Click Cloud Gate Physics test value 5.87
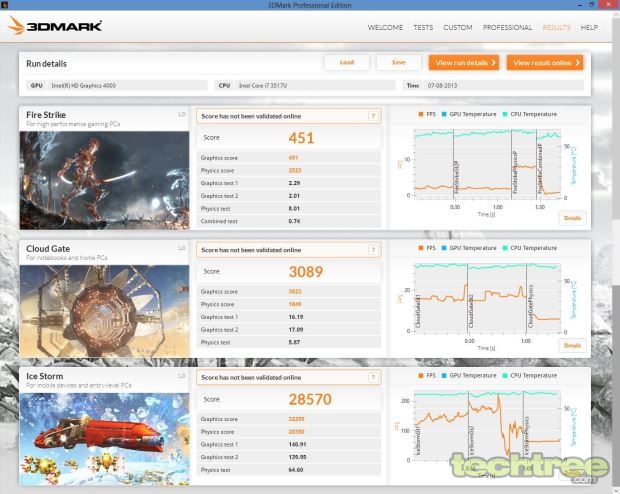The width and height of the screenshot is (620, 494). pyautogui.click(x=294, y=342)
